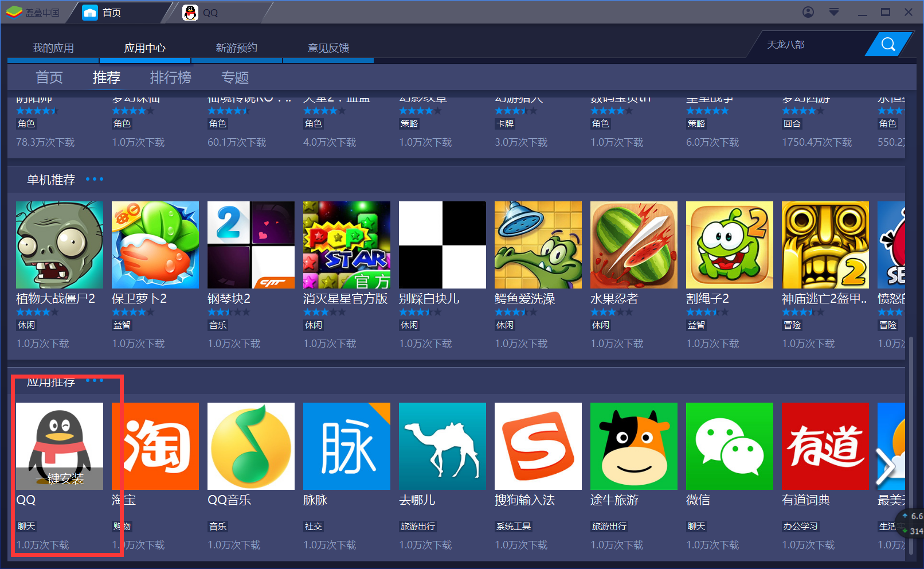Open the 搜狗输入法 Sogou icon

pos(538,446)
